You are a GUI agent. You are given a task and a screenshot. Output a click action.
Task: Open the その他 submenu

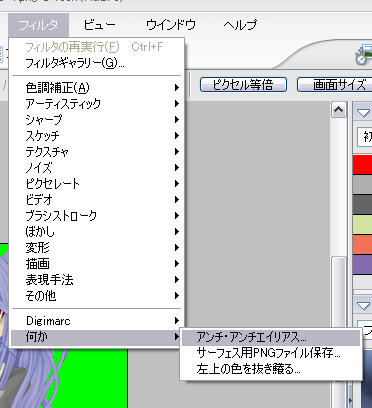pyautogui.click(x=97, y=296)
